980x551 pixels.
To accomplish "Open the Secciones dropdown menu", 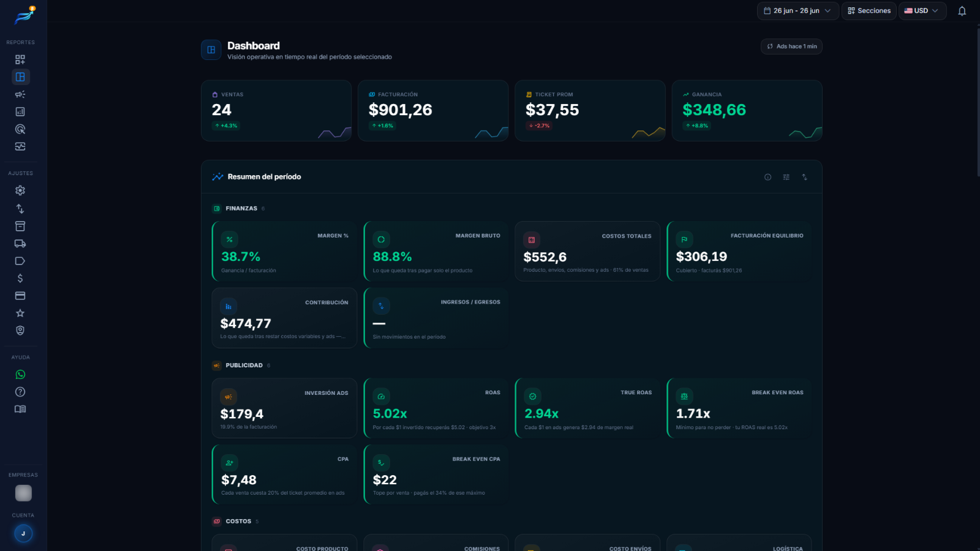I will click(869, 11).
